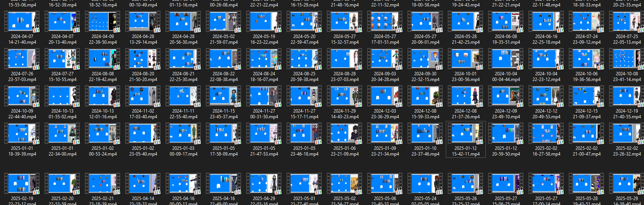Select file name 2024-09-03 20-34-28.mp4
The height and width of the screenshot is (205, 644).
pyautogui.click(x=385, y=77)
